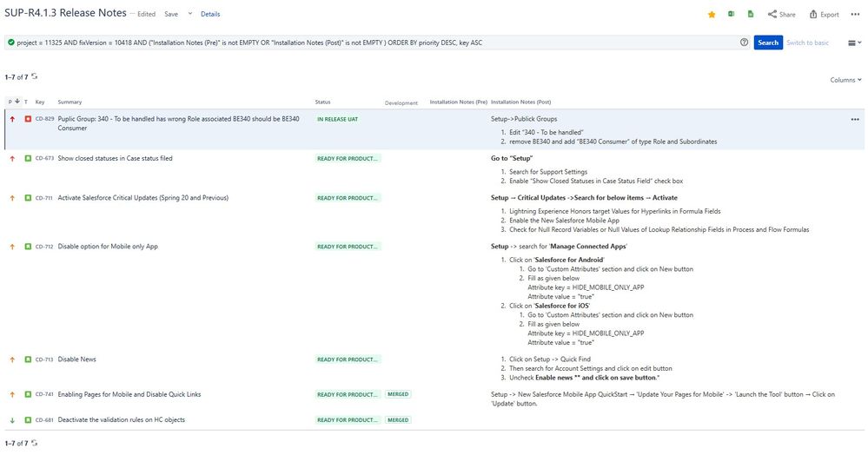This screenshot has width=868, height=455.
Task: Open the Columns chooser dropdown
Action: [x=846, y=80]
